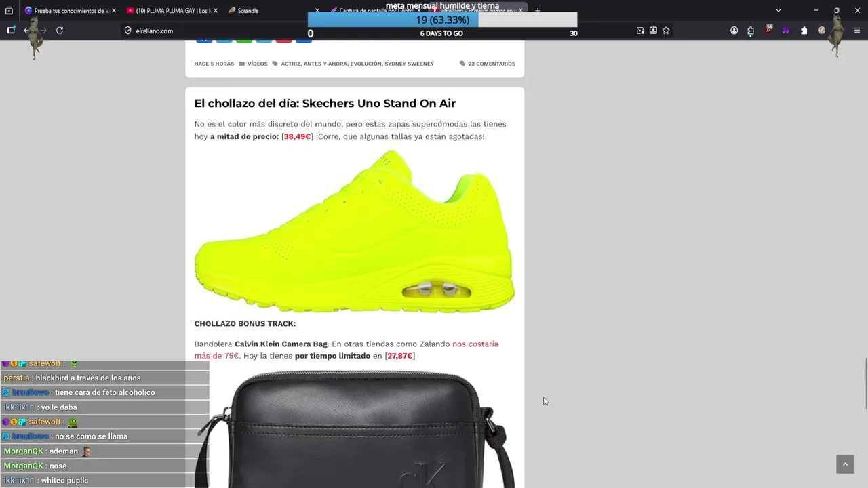The height and width of the screenshot is (488, 868).
Task: Click chat message 'whited pupils'
Action: click(x=64, y=481)
